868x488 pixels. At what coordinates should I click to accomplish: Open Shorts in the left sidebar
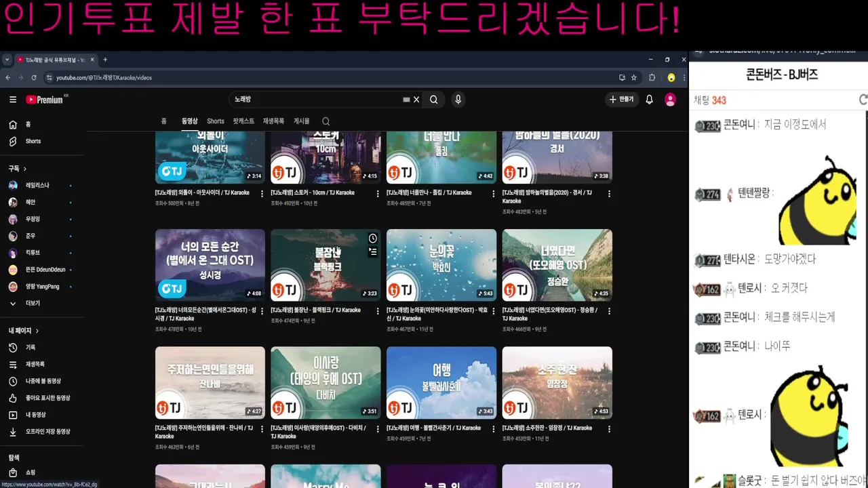click(x=41, y=141)
